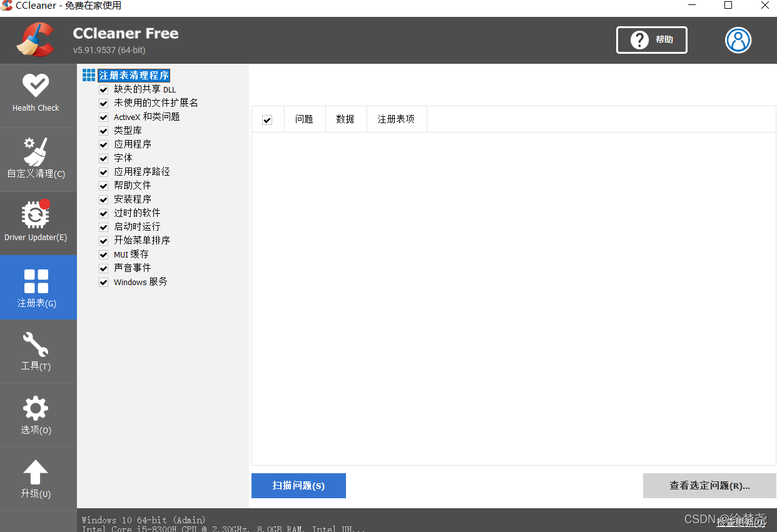The height and width of the screenshot is (532, 777).
Task: Maximize the CCleaner window
Action: pyautogui.click(x=728, y=6)
